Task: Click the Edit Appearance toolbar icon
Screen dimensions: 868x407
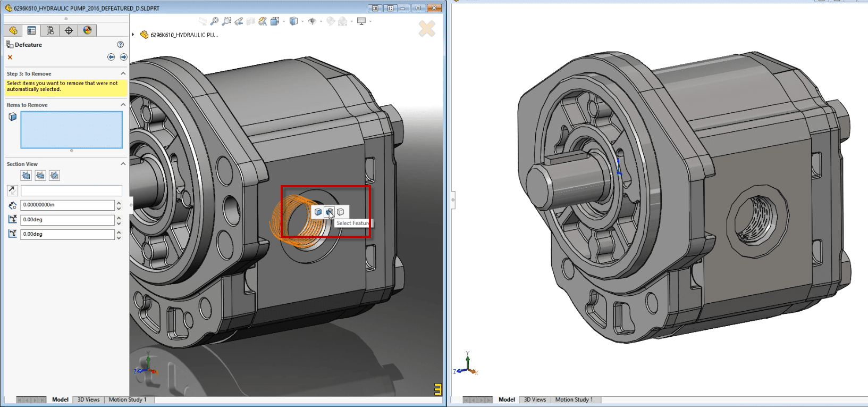Action: (x=331, y=21)
